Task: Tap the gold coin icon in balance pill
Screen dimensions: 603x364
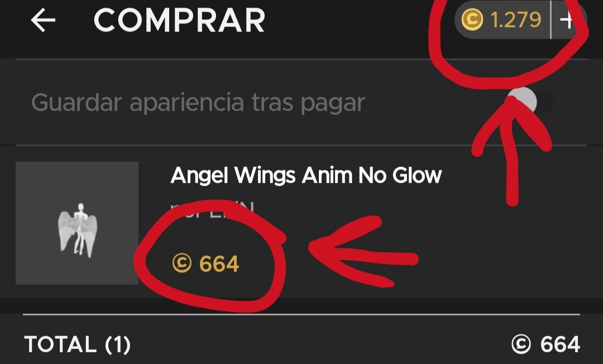Action: coord(472,20)
